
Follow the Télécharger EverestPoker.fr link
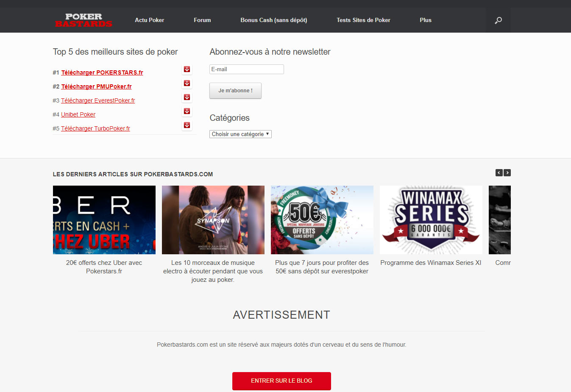98,100
